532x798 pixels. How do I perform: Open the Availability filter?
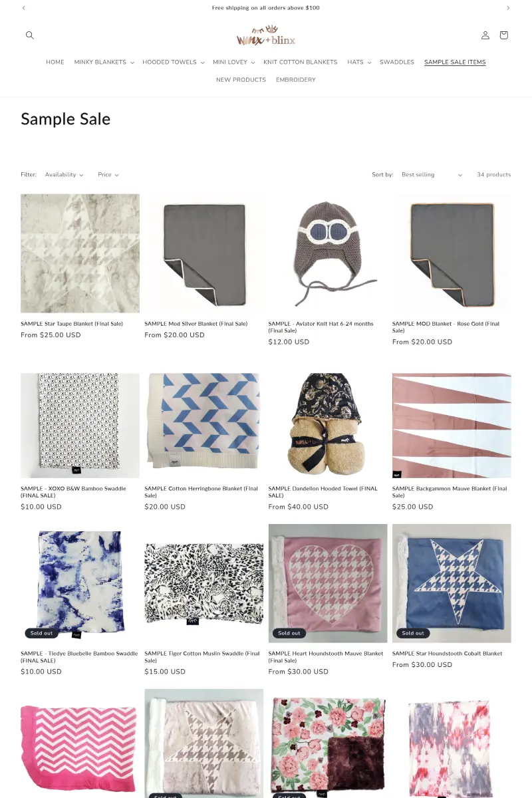pyautogui.click(x=65, y=175)
